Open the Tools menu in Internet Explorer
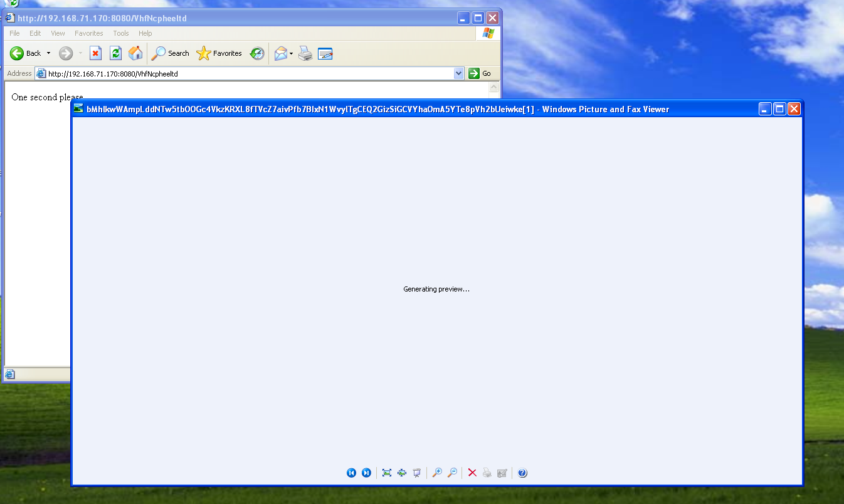The height and width of the screenshot is (504, 844). click(121, 33)
